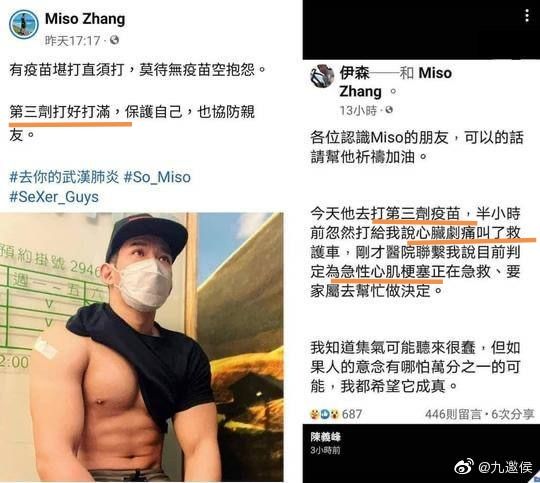Click the globe icon next to 13小時
This screenshot has height=483, width=540.
[389, 110]
